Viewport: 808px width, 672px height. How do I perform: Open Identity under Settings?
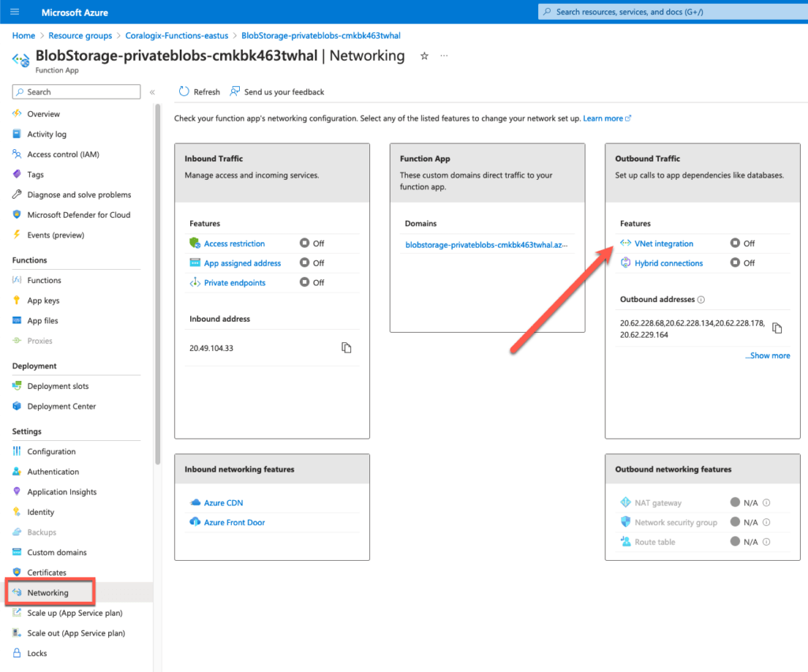[41, 512]
